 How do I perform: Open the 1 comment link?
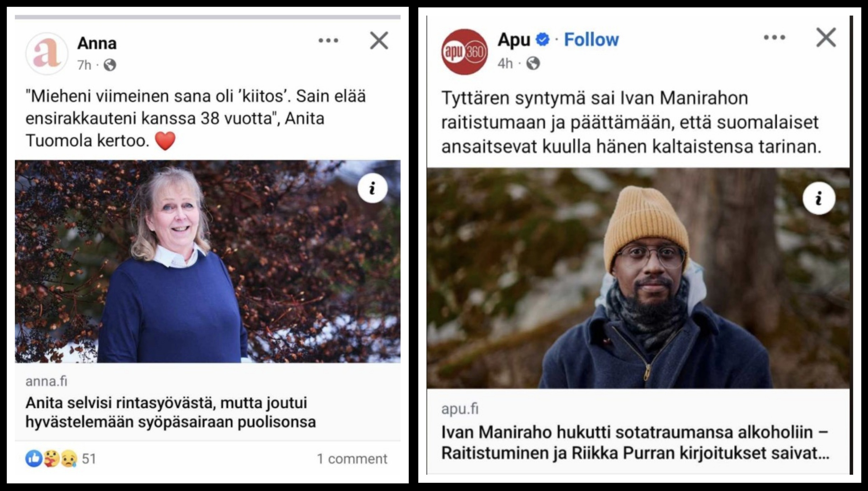point(352,459)
